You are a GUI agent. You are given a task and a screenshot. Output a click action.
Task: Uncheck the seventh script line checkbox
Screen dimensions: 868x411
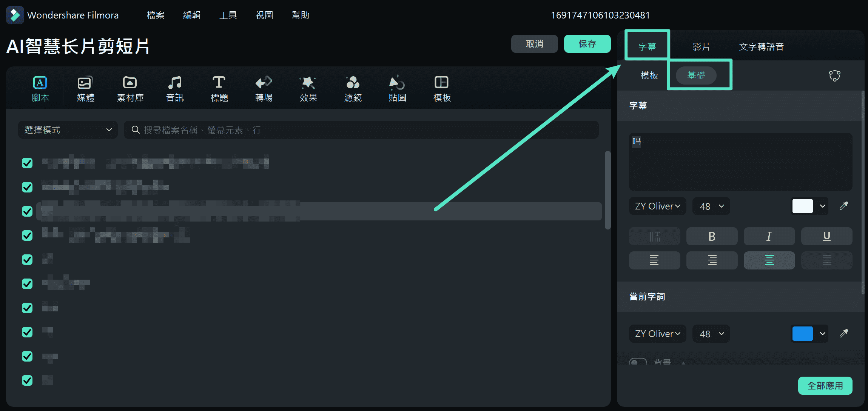(x=27, y=308)
